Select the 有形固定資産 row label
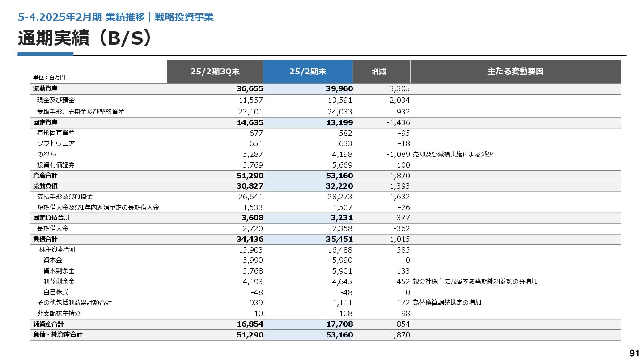The width and height of the screenshot is (644, 362). tap(56, 133)
